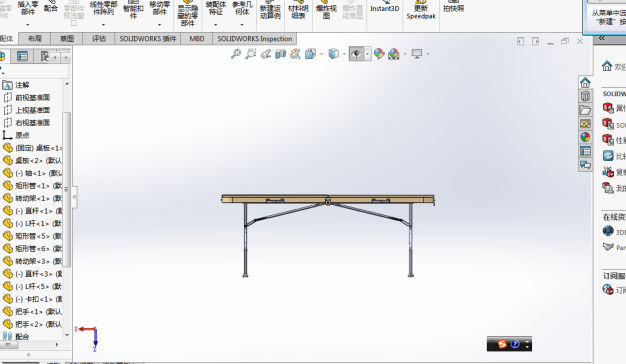Open the Appearances task pane color ball icon

tap(585, 137)
